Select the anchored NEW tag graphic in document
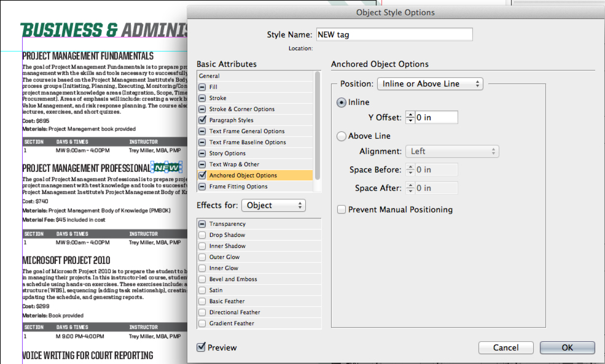Screen dimensions: 605x364 coord(167,168)
